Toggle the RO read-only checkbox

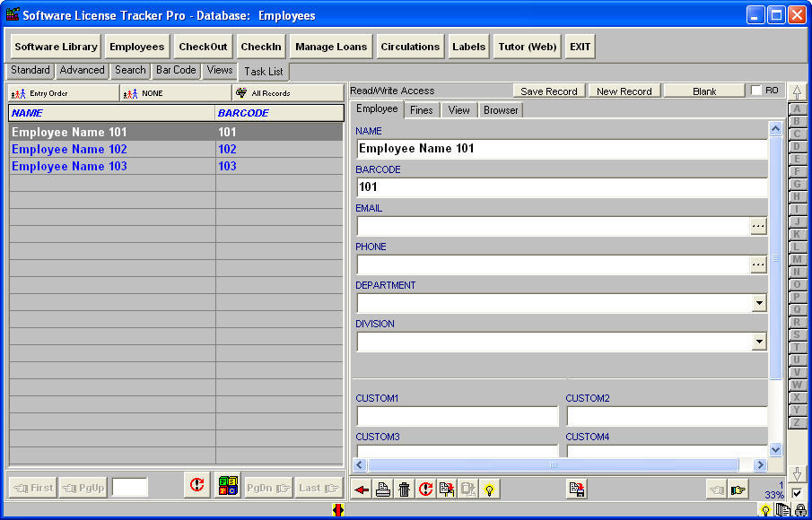click(x=756, y=91)
